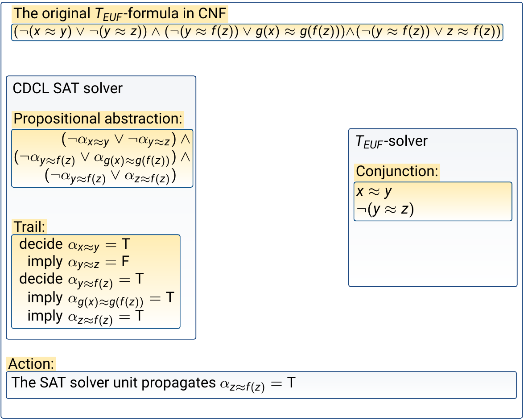Click the 'The original T_EUF-formula in CNF' heading
Image resolution: width=524 pixels, height=420 pixels.
120,14
